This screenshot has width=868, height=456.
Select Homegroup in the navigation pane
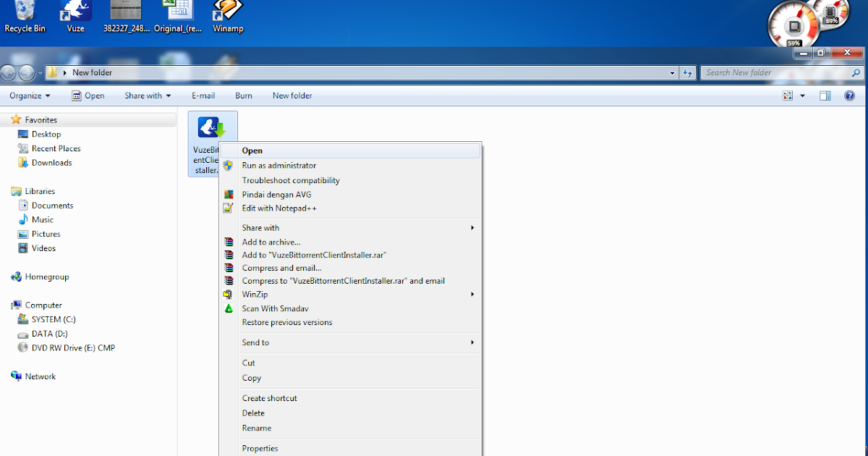pos(47,276)
